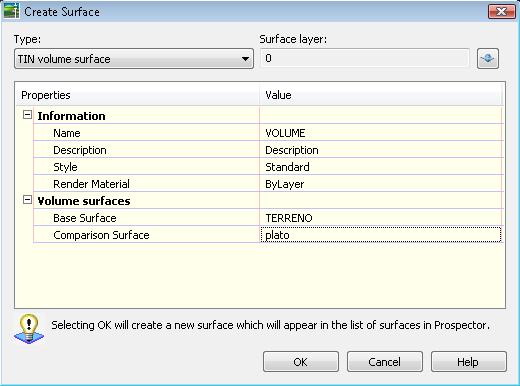The image size is (520, 386).
Task: Click the Cancel button
Action: click(385, 362)
